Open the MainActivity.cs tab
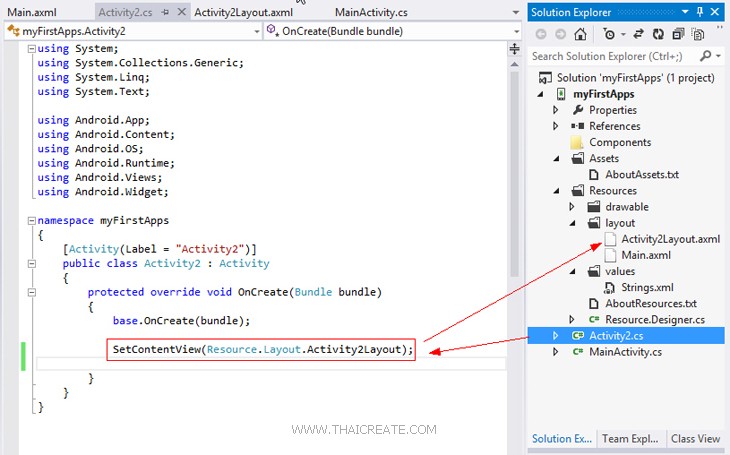 coord(371,13)
